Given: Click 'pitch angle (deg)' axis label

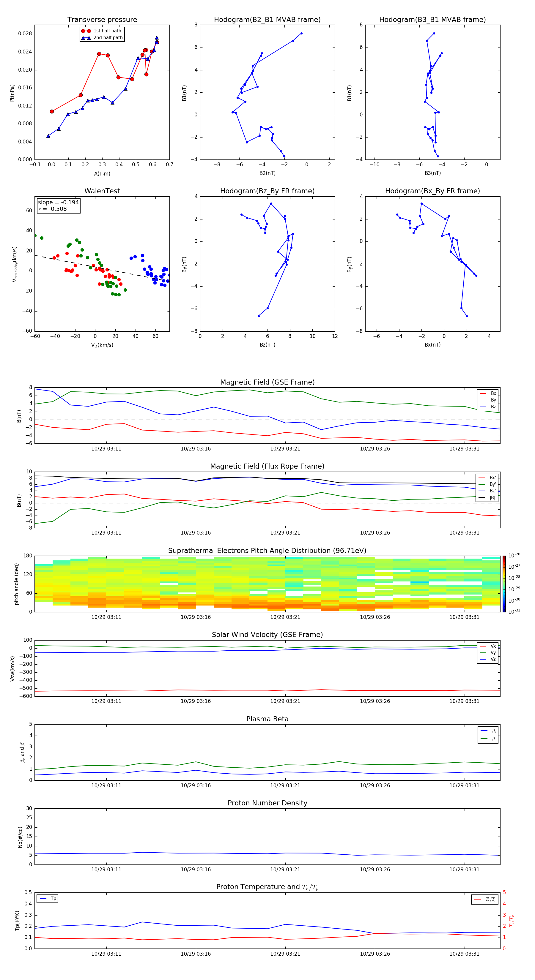Looking at the screenshot, I should tap(16, 584).
